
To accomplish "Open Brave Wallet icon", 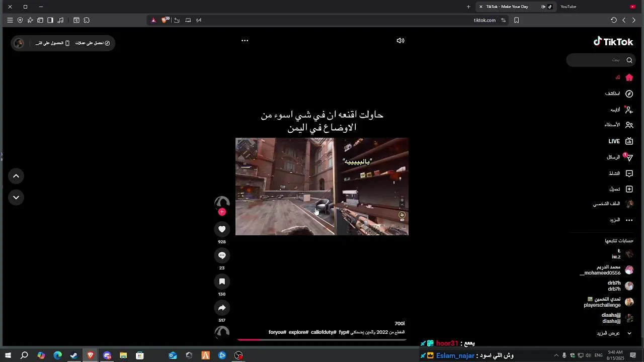I will pos(40,20).
